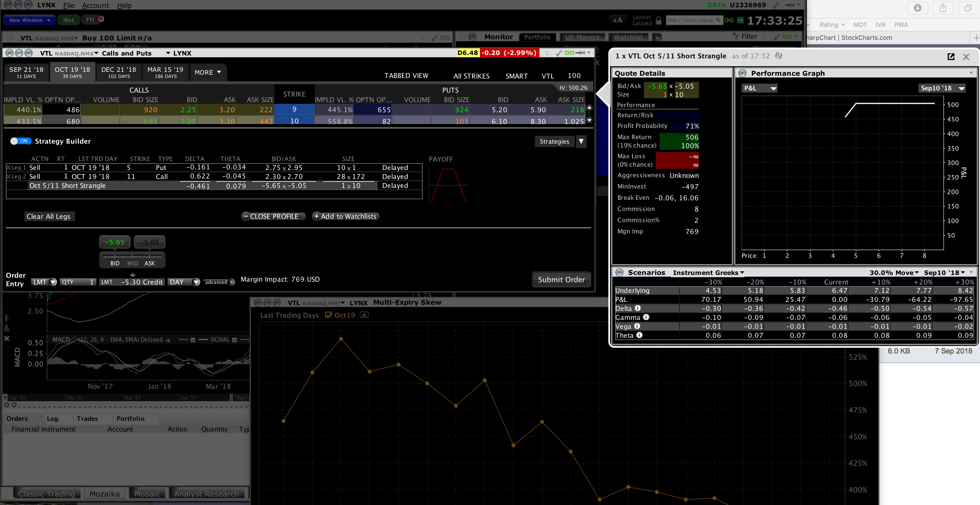Open the Help menu

(124, 5)
